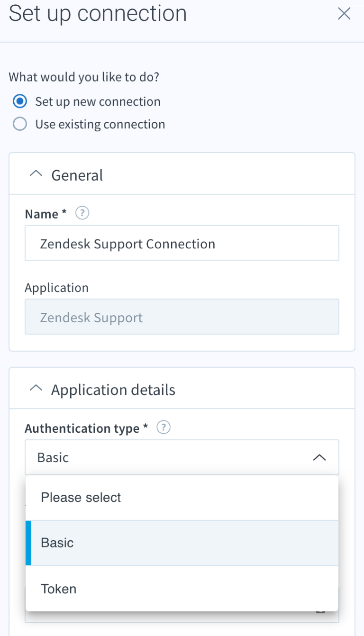Click the disabled Application field
The height and width of the screenshot is (636, 364).
[182, 317]
